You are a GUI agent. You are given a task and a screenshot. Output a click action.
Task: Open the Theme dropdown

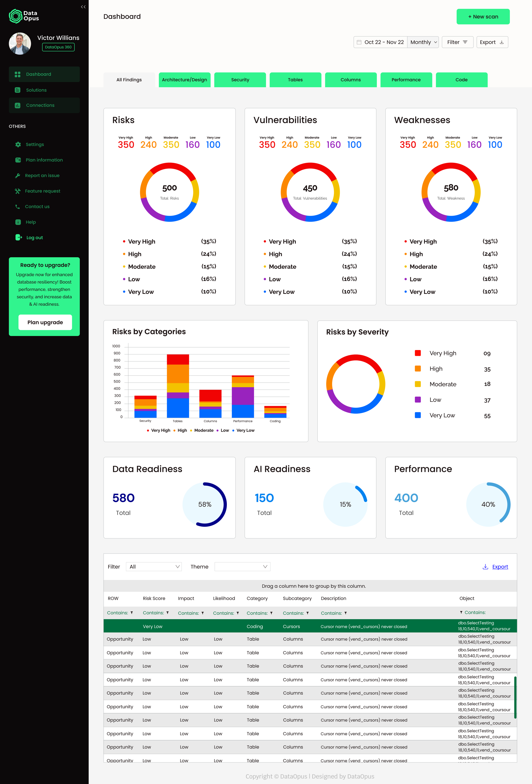coord(242,567)
